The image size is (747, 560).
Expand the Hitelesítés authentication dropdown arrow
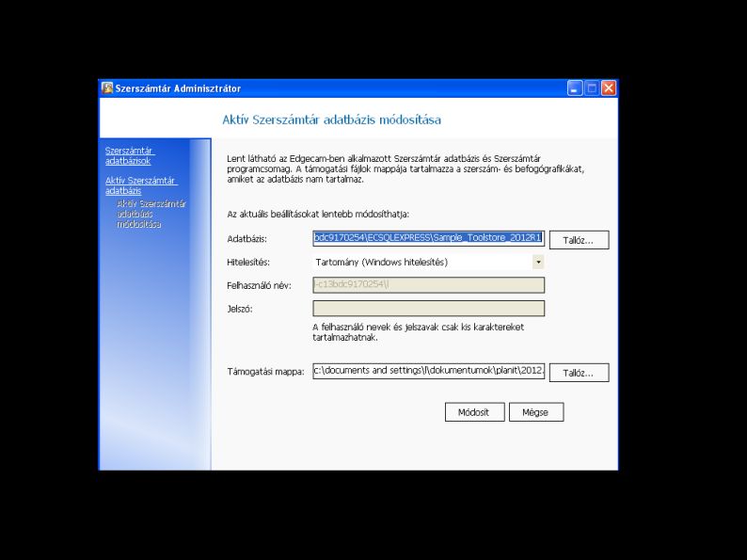pyautogui.click(x=538, y=262)
